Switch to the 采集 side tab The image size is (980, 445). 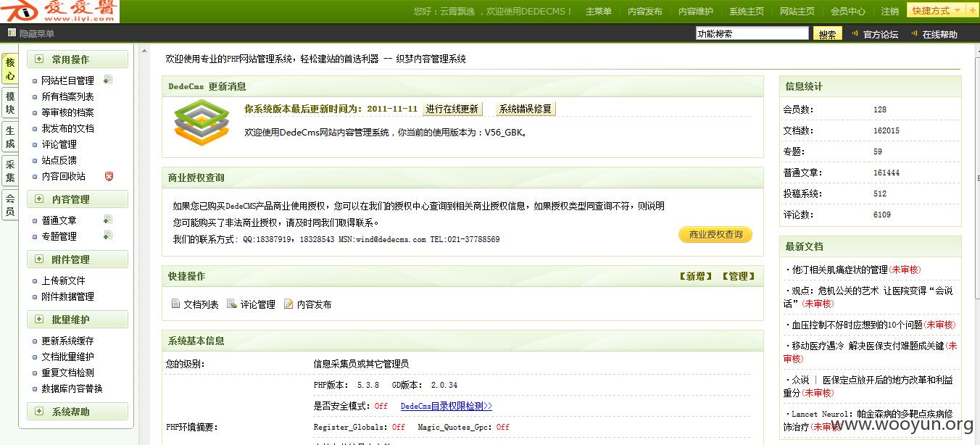9,170
